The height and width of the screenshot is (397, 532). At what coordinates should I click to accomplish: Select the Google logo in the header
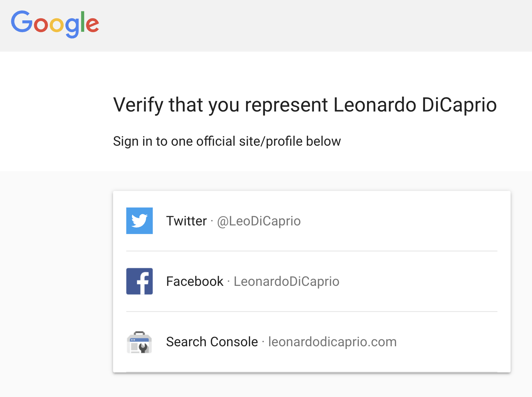pos(55,23)
